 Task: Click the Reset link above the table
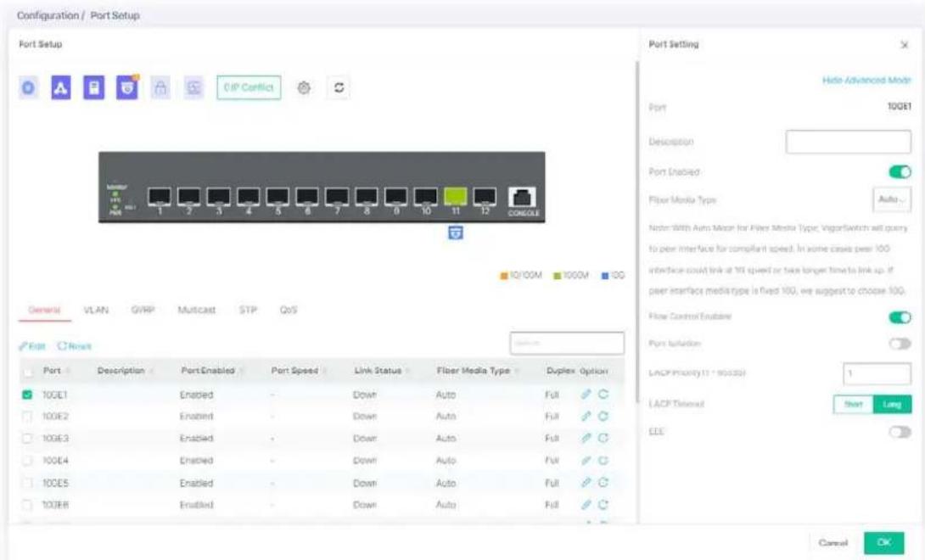coord(75,346)
